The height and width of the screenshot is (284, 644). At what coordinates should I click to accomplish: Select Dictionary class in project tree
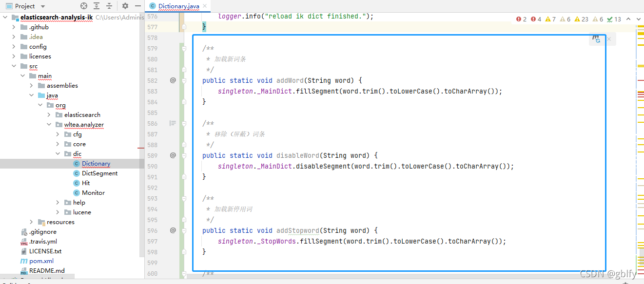tap(96, 164)
